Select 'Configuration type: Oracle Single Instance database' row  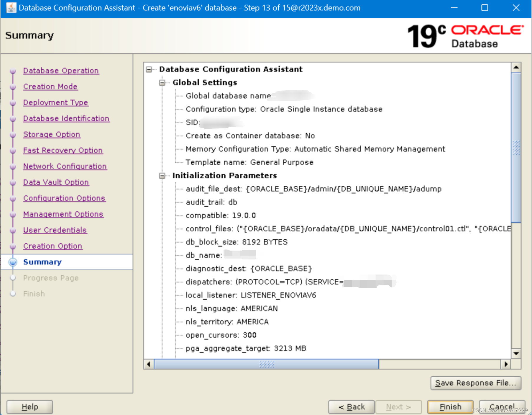click(x=284, y=109)
